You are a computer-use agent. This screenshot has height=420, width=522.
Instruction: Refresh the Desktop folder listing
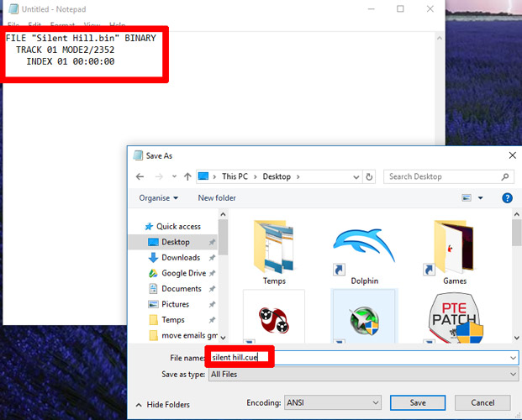(369, 176)
